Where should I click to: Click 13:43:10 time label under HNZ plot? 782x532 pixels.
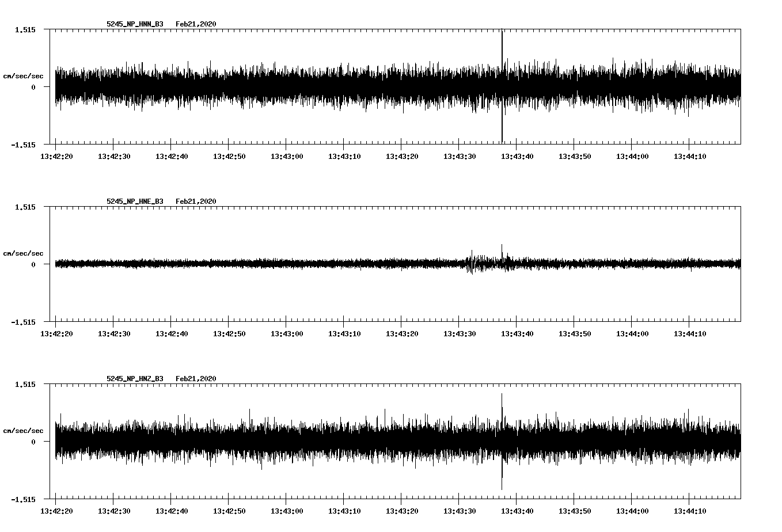(x=344, y=511)
